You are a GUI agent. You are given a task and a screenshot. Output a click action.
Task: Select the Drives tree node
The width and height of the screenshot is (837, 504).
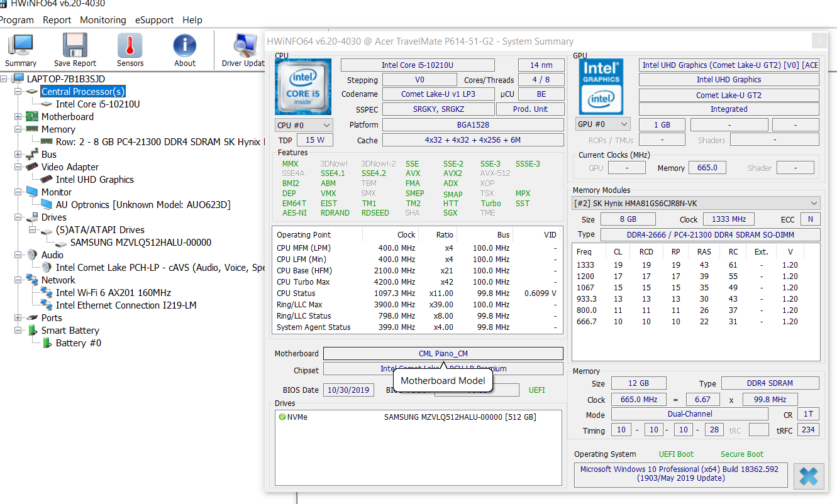pos(53,217)
